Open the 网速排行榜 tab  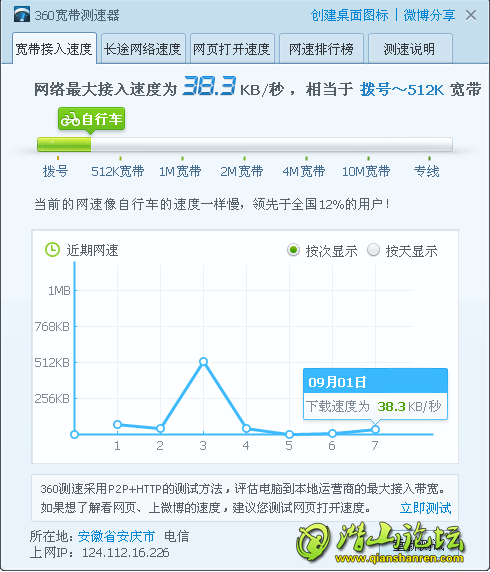point(321,49)
